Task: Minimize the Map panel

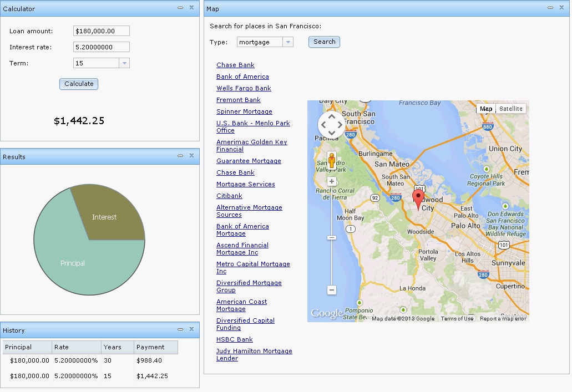Action: point(550,8)
